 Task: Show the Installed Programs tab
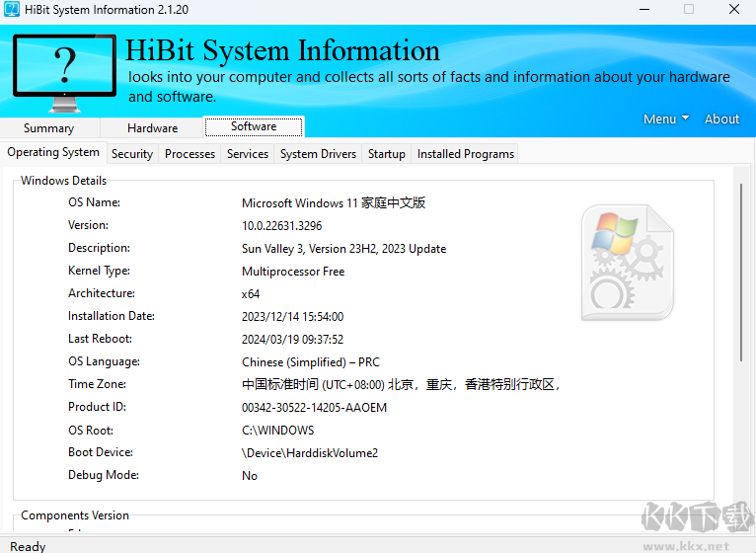(465, 154)
